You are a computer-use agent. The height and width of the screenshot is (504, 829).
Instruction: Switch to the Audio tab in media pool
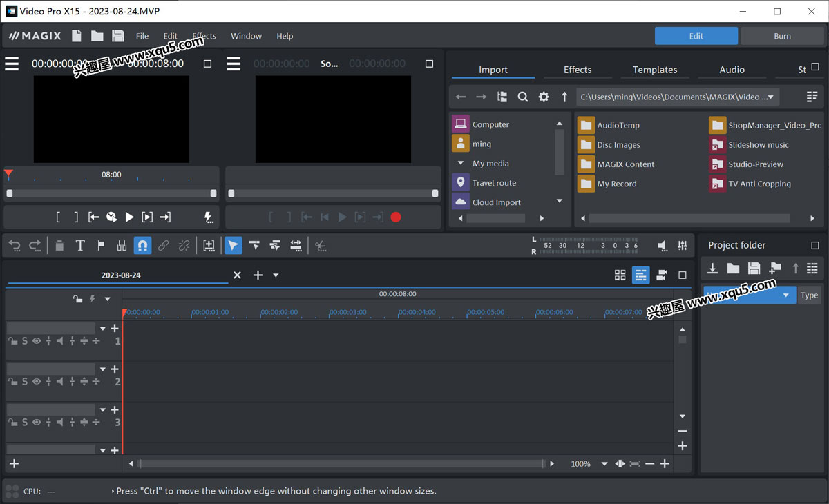tap(732, 70)
